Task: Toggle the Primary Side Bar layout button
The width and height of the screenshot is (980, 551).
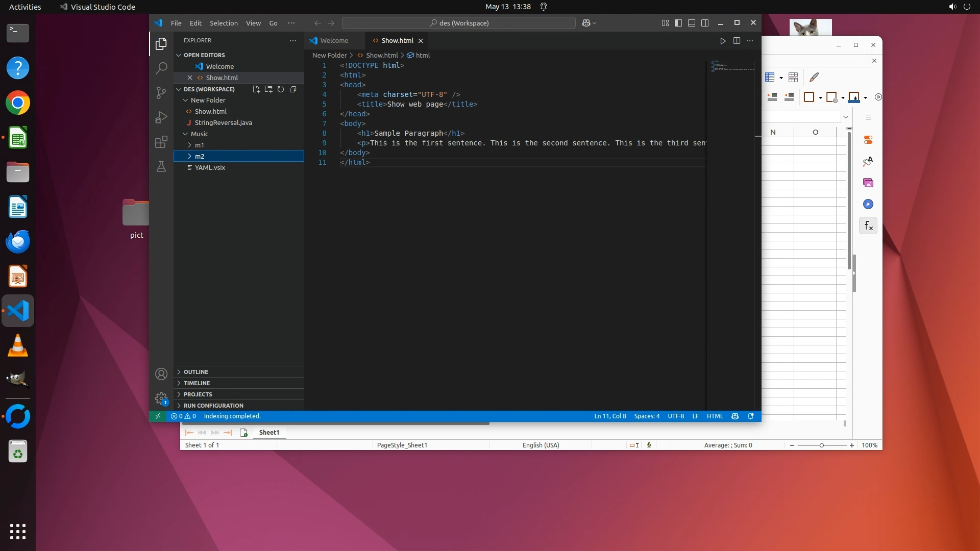Action: pyautogui.click(x=678, y=23)
